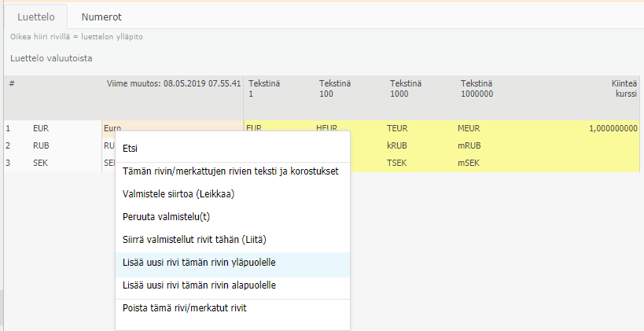Select the Luettelo tab

pos(35,17)
